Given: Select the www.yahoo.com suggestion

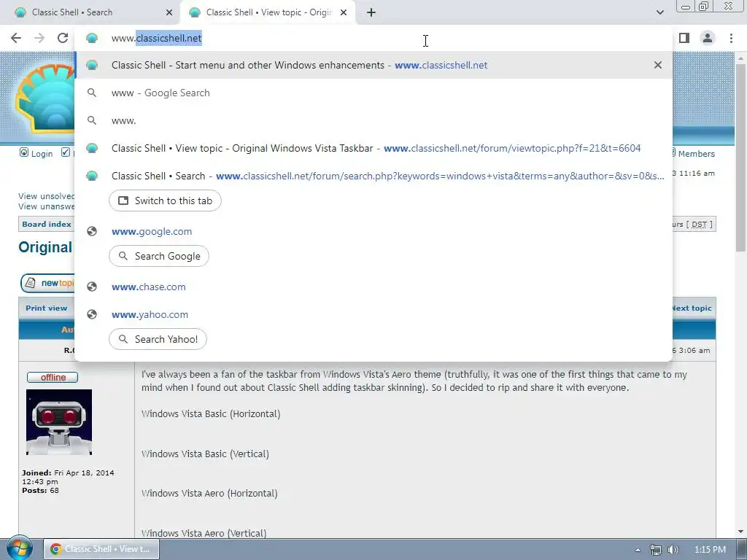Looking at the screenshot, I should tap(373, 314).
